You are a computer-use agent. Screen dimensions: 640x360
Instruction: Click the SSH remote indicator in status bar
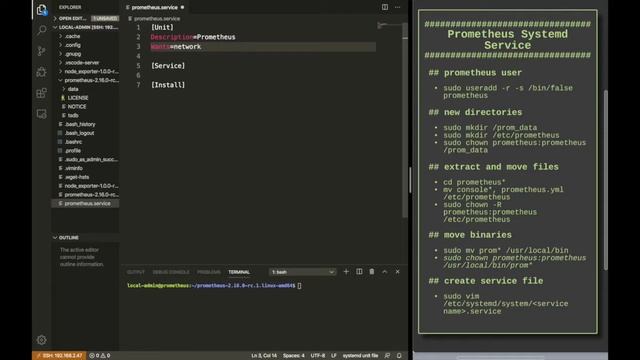coord(59,356)
